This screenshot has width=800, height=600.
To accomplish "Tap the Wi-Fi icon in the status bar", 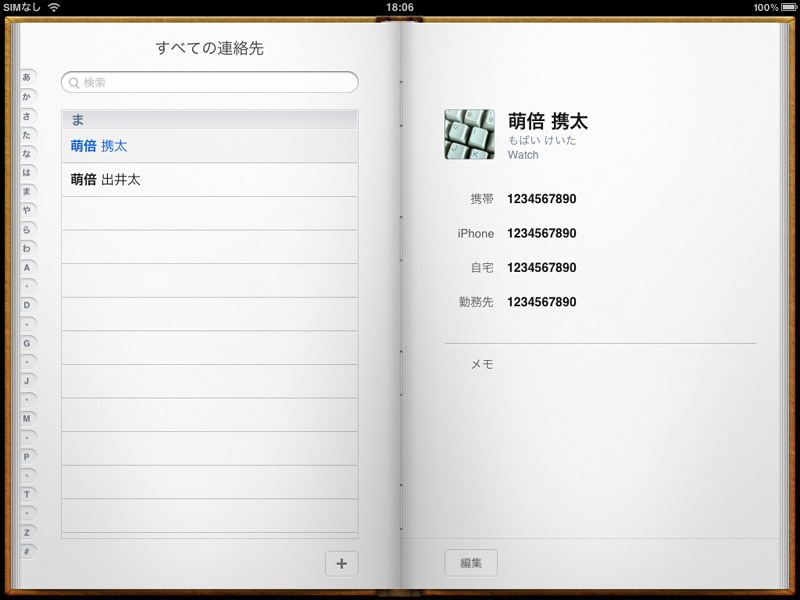I will [52, 7].
